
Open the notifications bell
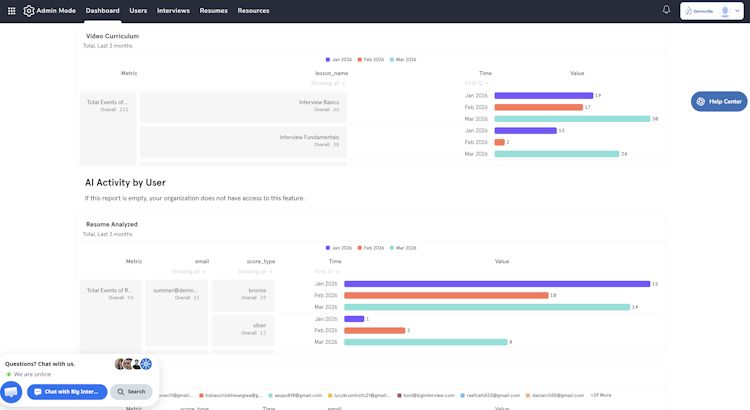coord(666,10)
